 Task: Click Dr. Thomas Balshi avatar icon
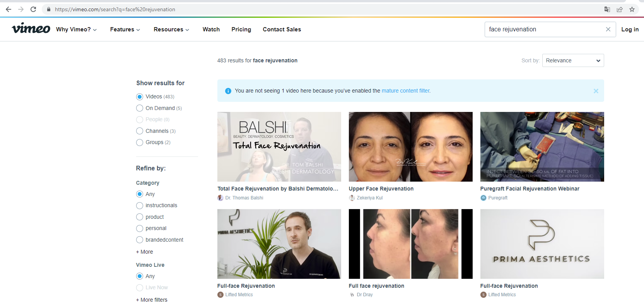[x=220, y=198]
